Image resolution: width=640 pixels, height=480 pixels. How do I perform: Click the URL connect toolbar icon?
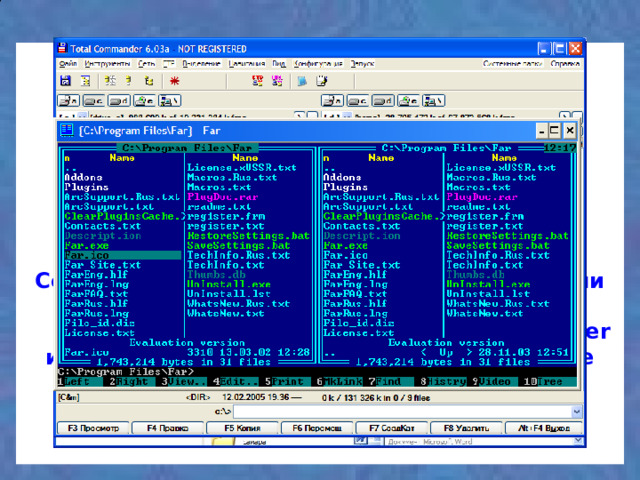277,81
